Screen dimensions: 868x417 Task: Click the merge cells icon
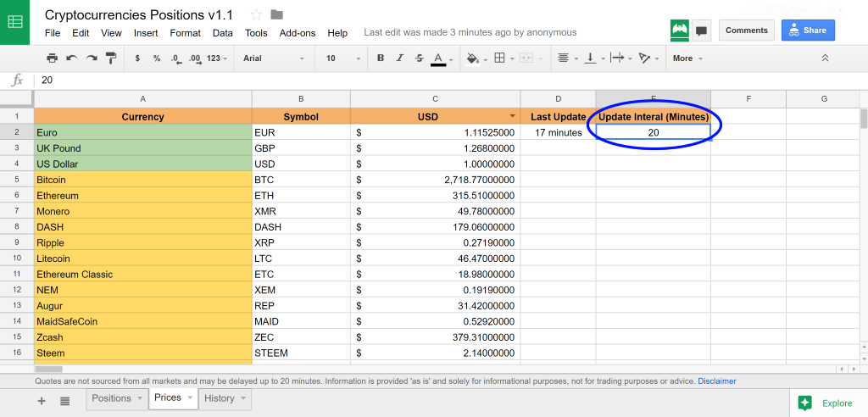[x=526, y=58]
